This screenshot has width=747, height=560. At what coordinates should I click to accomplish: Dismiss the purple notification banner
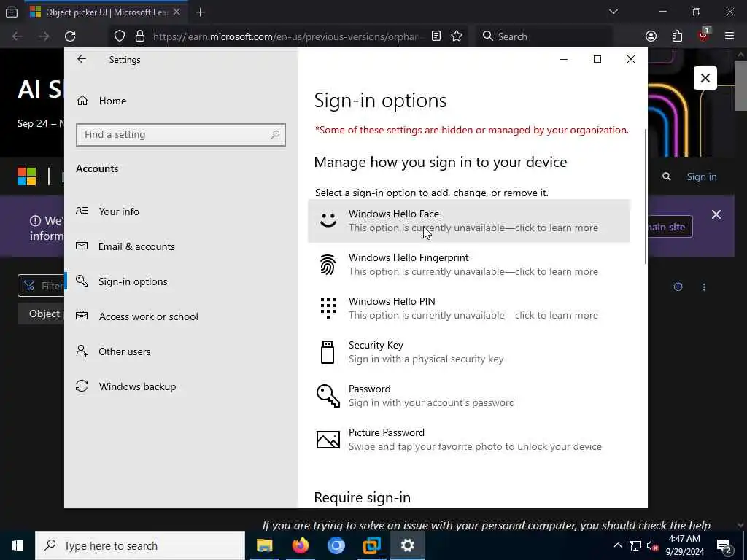pyautogui.click(x=716, y=214)
